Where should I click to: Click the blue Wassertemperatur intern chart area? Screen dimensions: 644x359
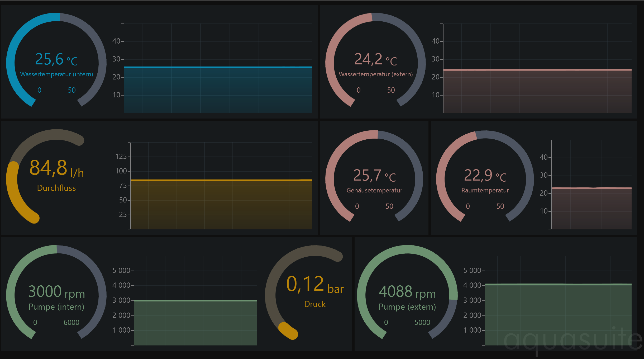point(218,90)
